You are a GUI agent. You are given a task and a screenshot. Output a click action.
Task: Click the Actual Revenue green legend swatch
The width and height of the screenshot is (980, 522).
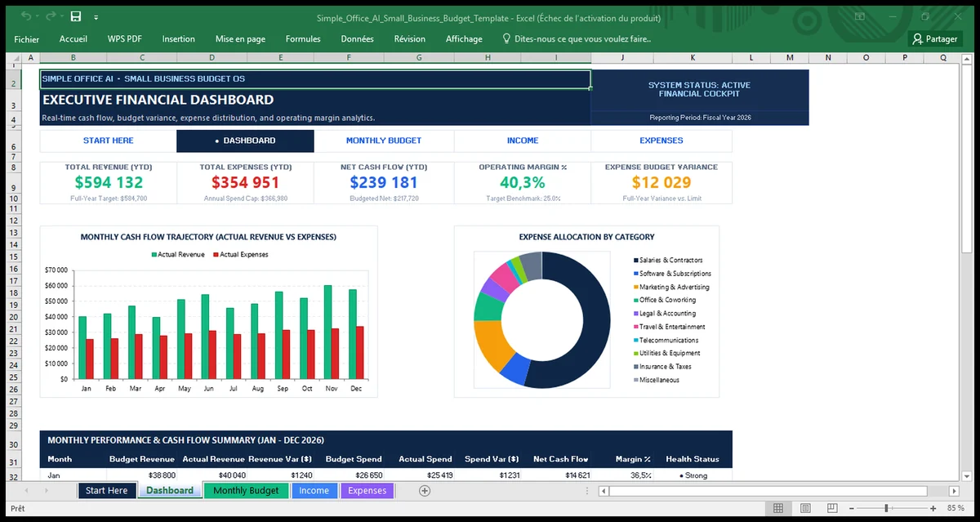coord(154,255)
